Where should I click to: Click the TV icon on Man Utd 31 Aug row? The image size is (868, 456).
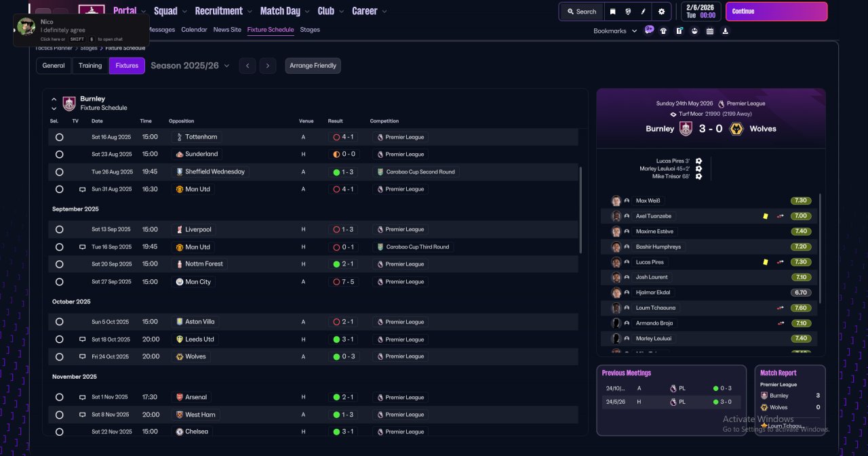[83, 190]
